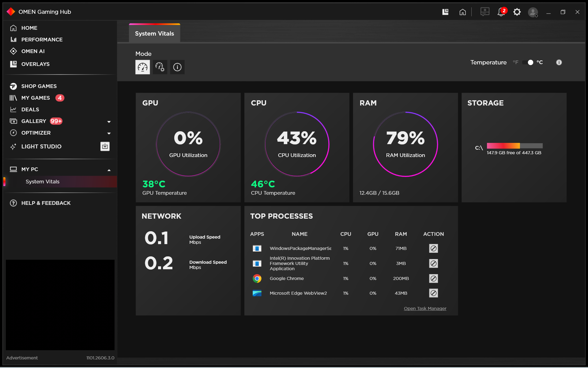The height and width of the screenshot is (368, 588).
Task: Expand the Gallery submenu arrow
Action: point(109,122)
